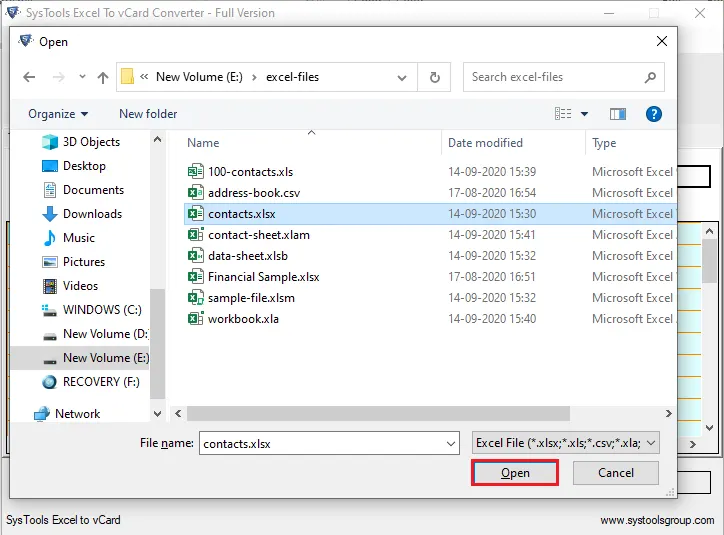Select the file Financial Sample.xlsx
724x535 pixels.
click(x=264, y=277)
